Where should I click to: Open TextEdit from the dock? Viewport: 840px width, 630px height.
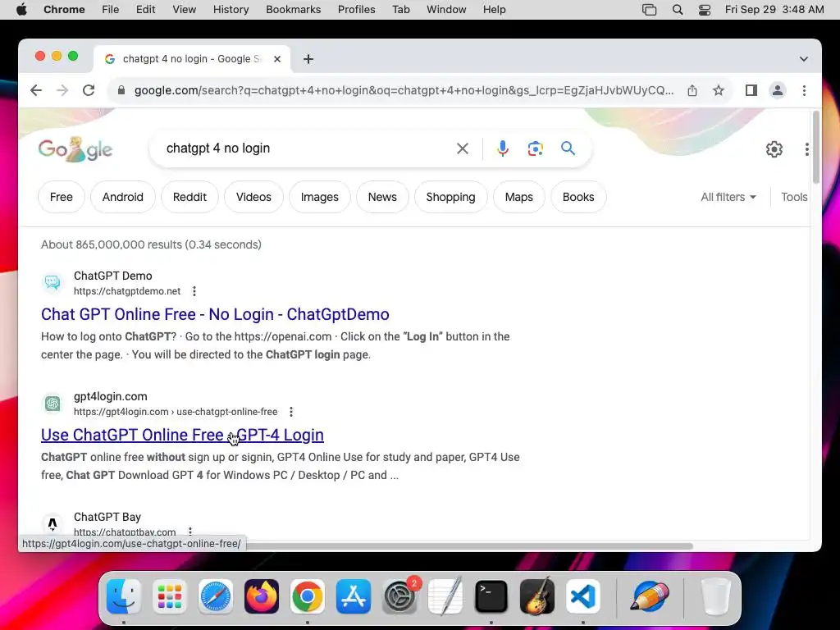pyautogui.click(x=445, y=596)
